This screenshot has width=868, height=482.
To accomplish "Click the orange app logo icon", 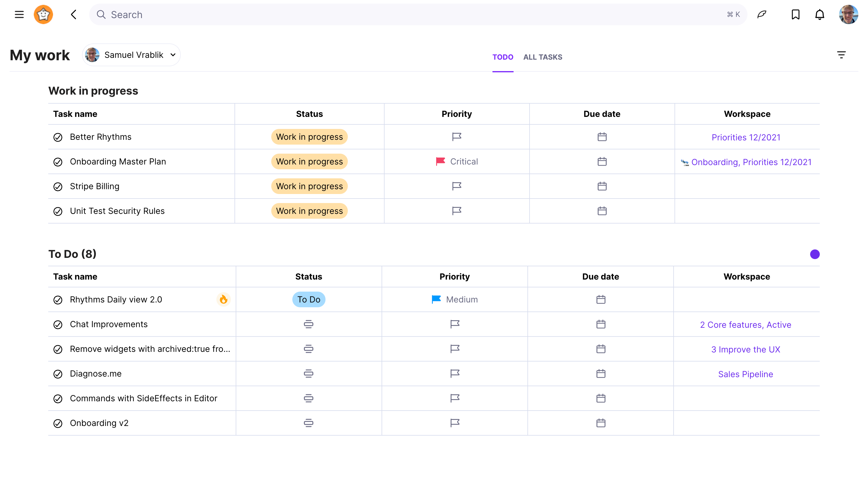I will (43, 14).
